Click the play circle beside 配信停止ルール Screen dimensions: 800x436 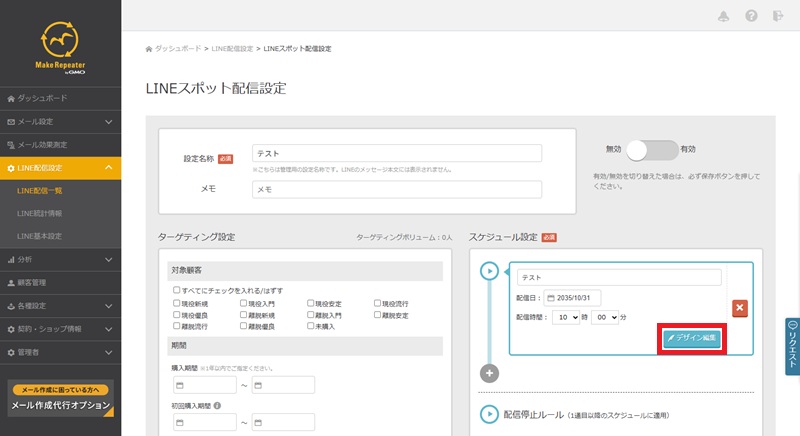[489, 414]
